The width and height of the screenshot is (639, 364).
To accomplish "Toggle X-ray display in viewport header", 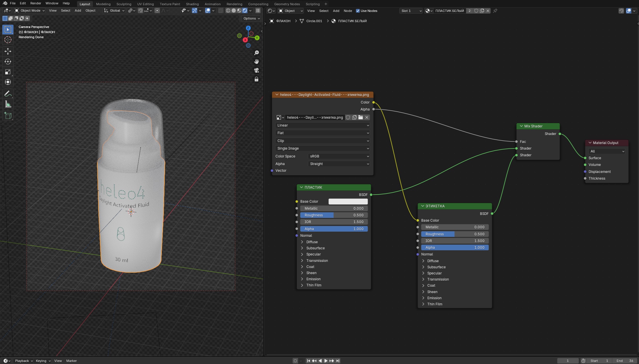I will coord(221,10).
